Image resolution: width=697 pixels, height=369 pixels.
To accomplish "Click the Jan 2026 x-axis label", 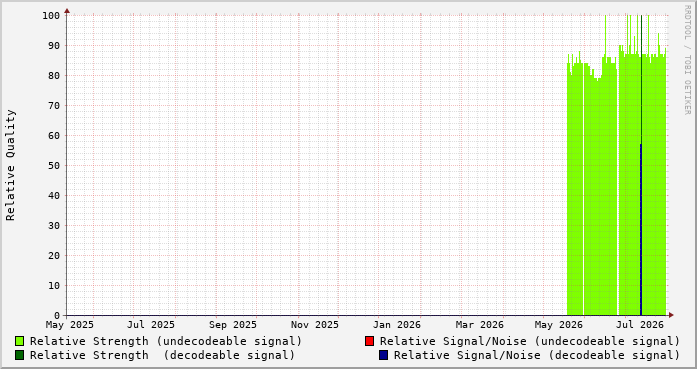I will coord(397,325).
